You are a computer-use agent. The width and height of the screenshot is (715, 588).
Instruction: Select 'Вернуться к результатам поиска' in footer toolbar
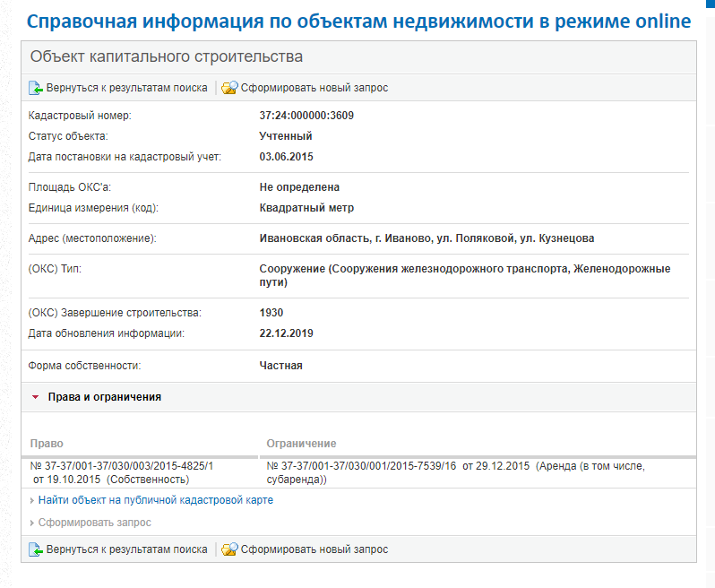click(x=126, y=549)
